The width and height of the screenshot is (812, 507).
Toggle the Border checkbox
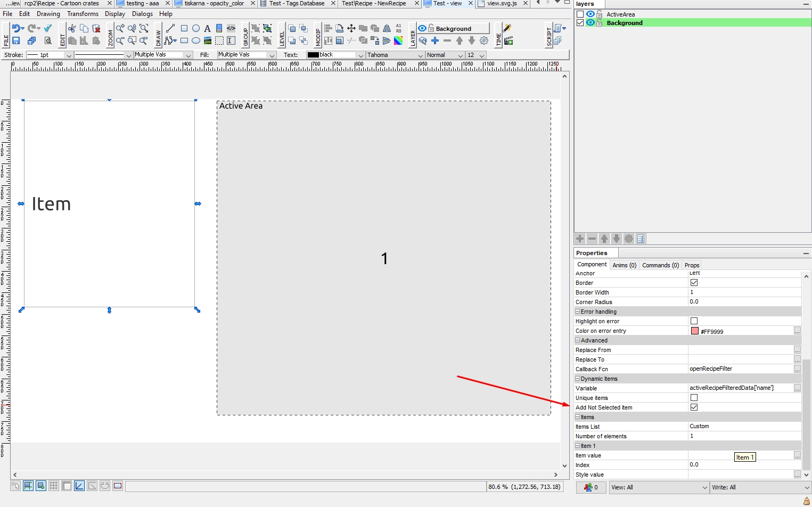(694, 283)
